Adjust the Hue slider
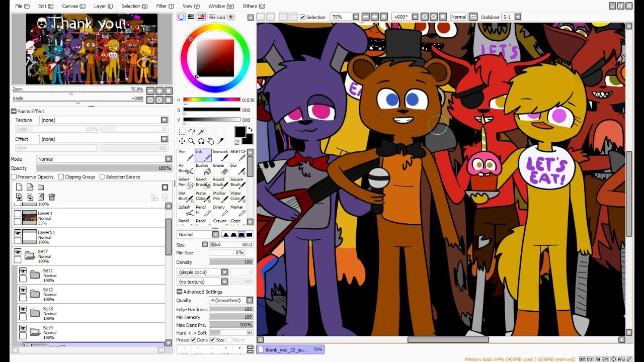This screenshot has height=362, width=644. point(212,100)
